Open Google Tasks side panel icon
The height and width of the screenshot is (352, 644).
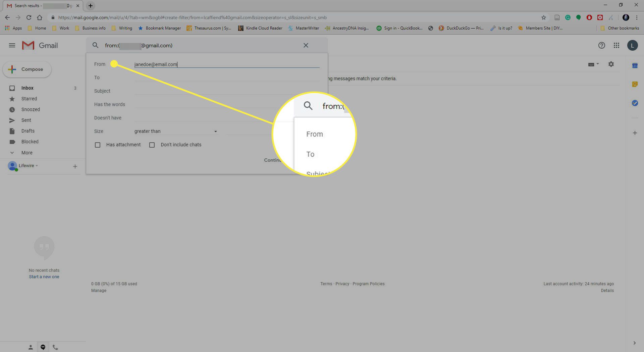click(x=635, y=103)
